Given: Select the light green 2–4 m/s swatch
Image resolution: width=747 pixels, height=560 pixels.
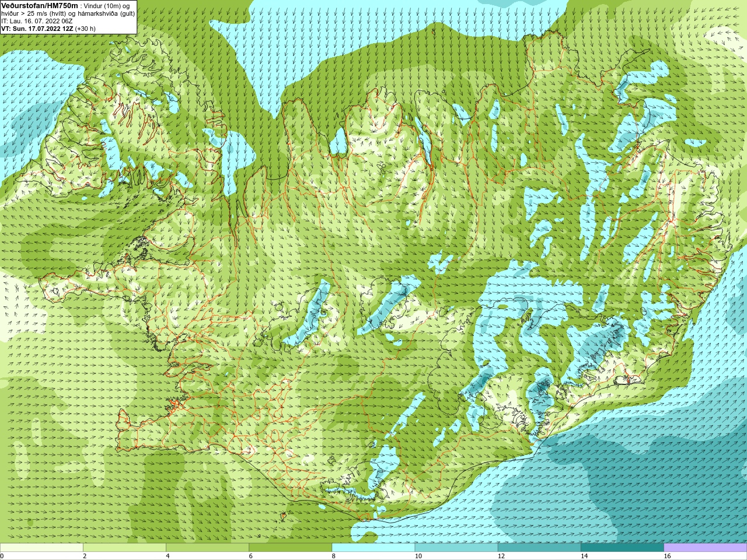Looking at the screenshot, I should 124,548.
